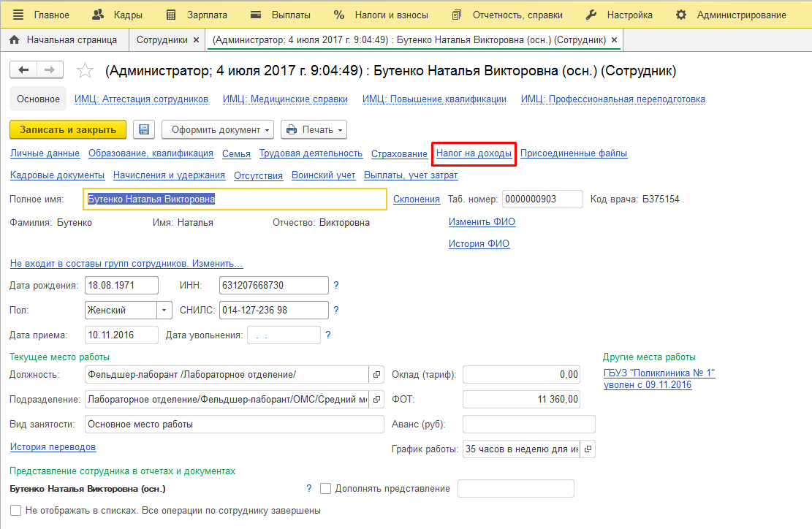
Task: Click into the Аванс (руб) input field
Action: point(528,424)
